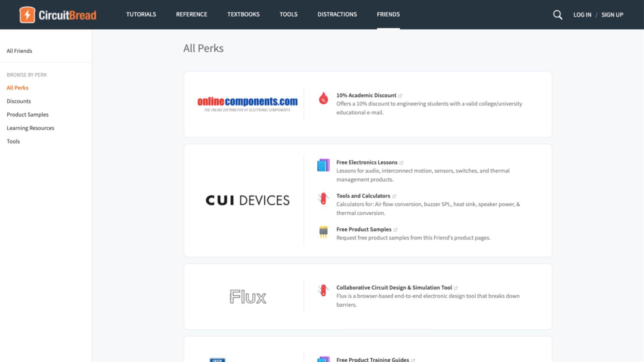The height and width of the screenshot is (362, 644).
Task: Click external link icon after Tools and Calculators
Action: [x=394, y=196]
